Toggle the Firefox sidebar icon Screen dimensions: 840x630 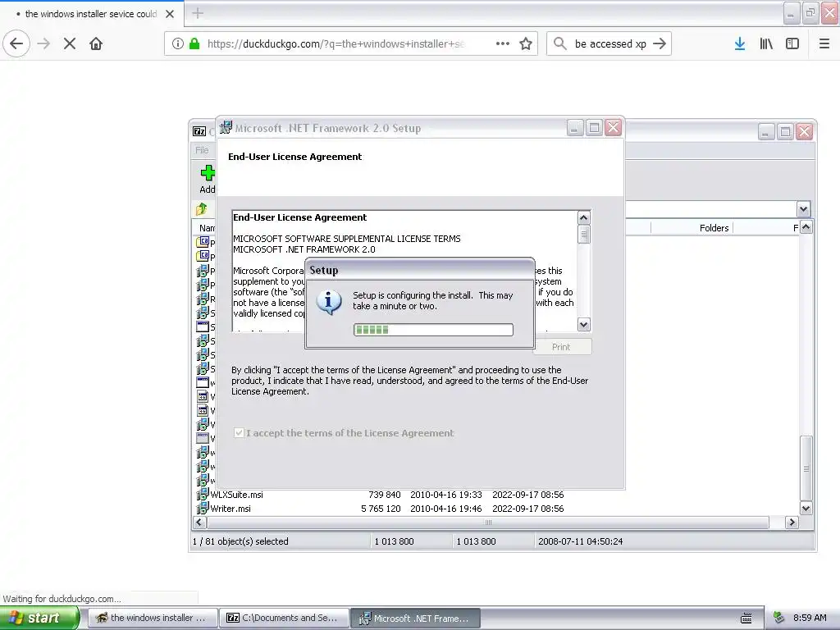[792, 44]
